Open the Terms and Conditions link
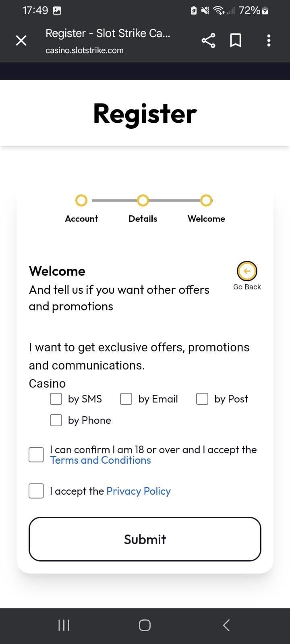 (x=100, y=460)
